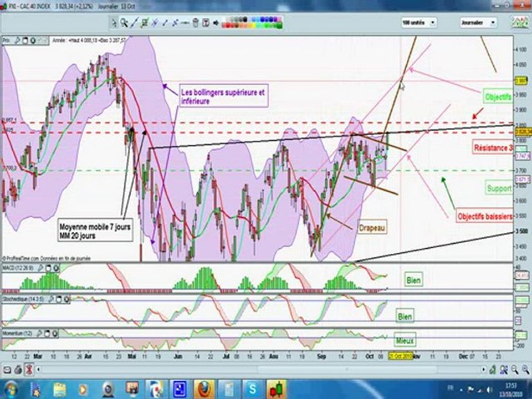This screenshot has height=399, width=532.
Task: Activate the magnifier zoom tool
Action: [x=124, y=23]
